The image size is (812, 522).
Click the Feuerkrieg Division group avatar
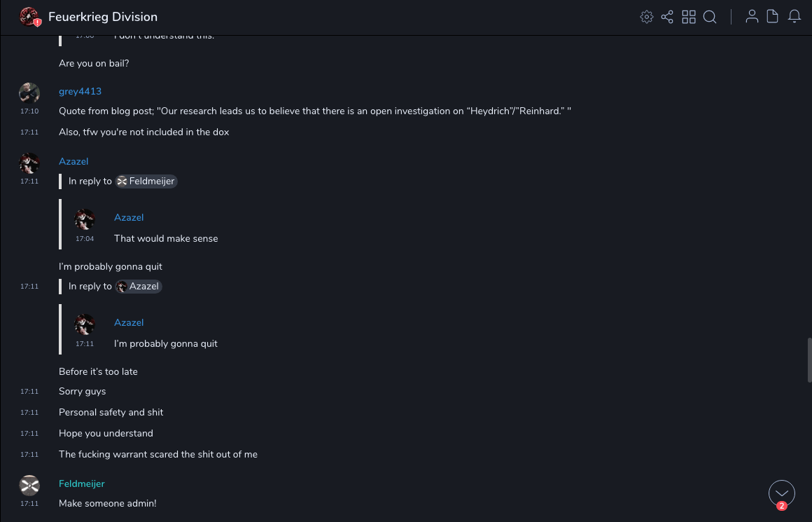pyautogui.click(x=29, y=17)
